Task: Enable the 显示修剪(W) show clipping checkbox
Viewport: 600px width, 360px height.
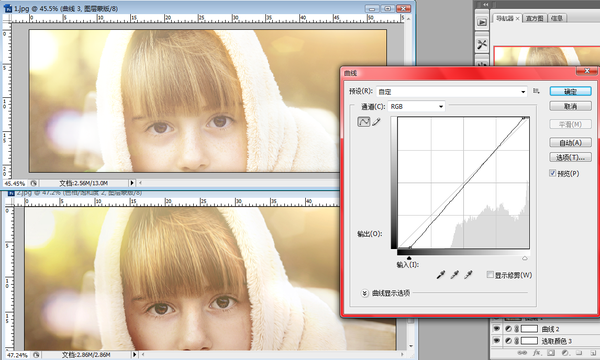Action: [x=490, y=274]
